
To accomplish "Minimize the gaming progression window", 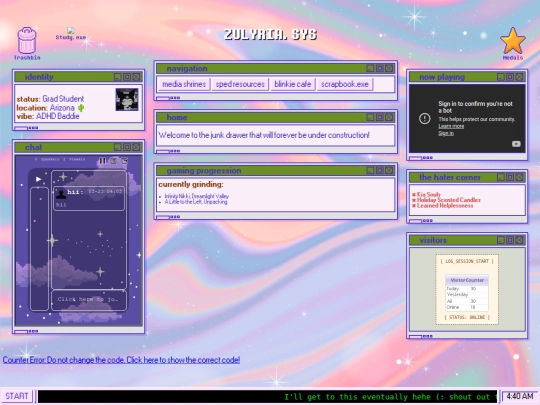I will point(370,170).
